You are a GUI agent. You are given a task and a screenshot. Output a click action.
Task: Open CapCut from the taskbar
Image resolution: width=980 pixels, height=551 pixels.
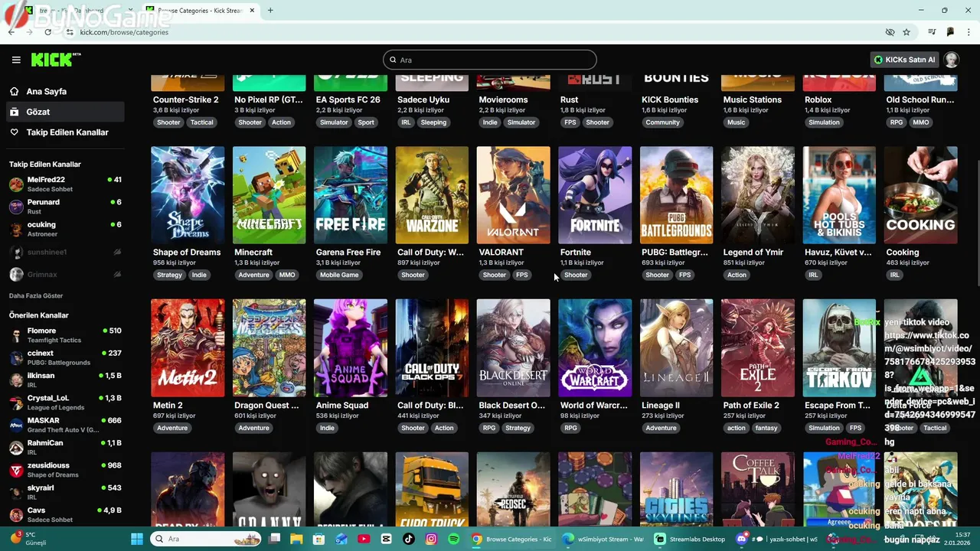(x=386, y=539)
